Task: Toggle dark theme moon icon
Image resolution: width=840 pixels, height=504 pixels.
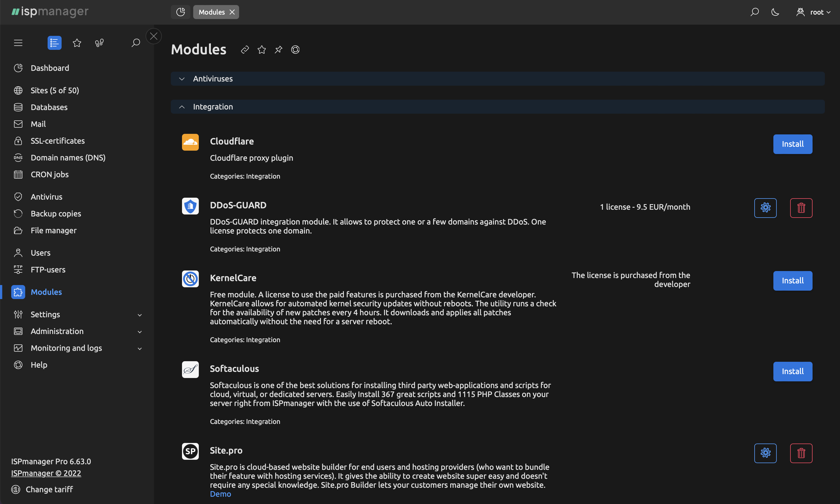Action: 775,12
